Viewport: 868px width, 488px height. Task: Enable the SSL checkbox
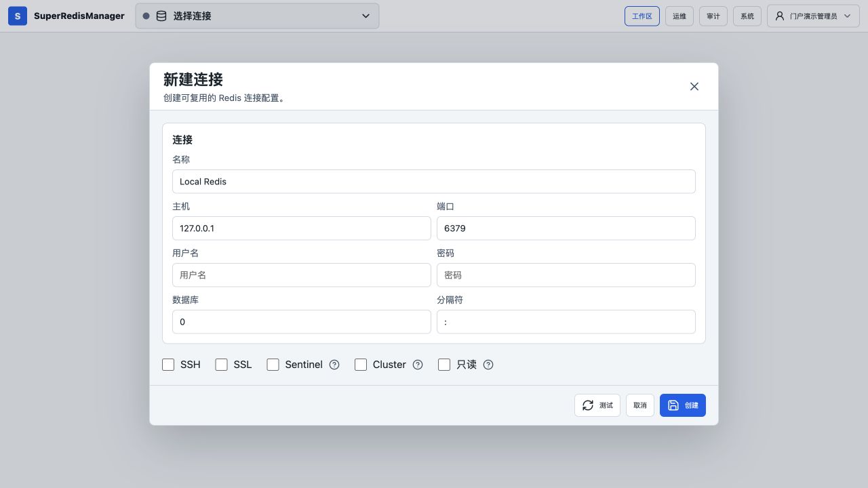click(x=221, y=365)
